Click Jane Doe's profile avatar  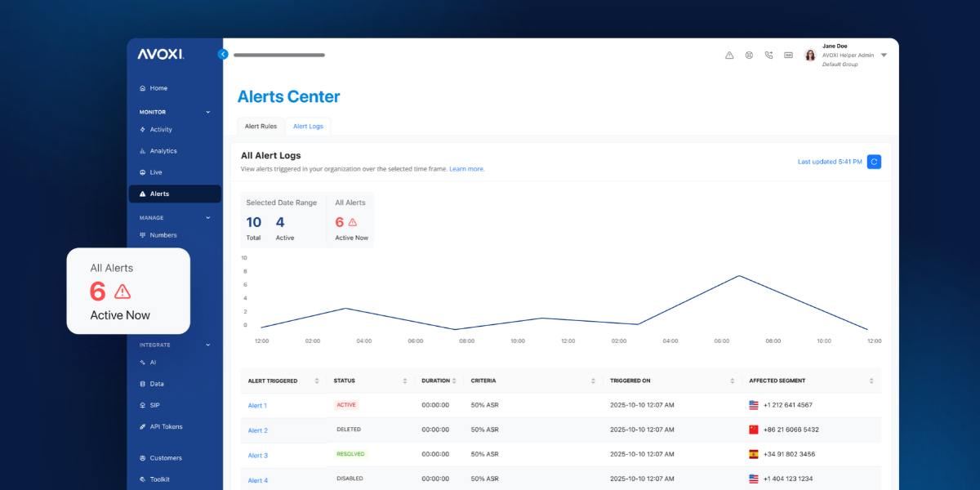click(810, 56)
